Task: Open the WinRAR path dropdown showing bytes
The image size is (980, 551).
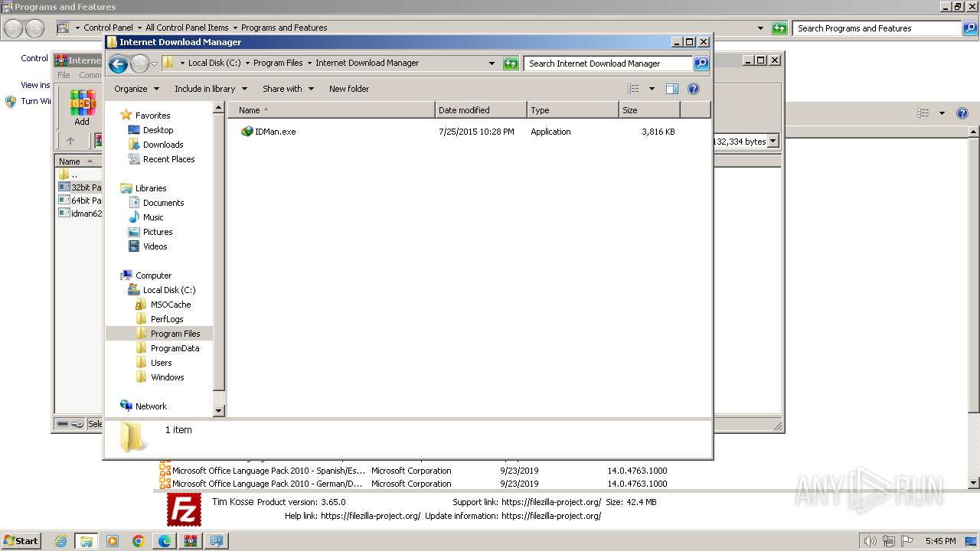Action: pyautogui.click(x=773, y=142)
